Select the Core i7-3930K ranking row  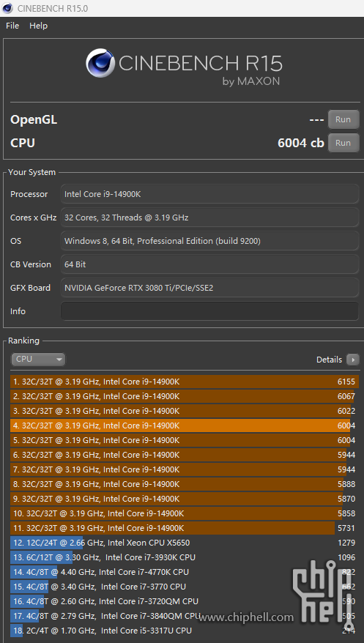185,557
